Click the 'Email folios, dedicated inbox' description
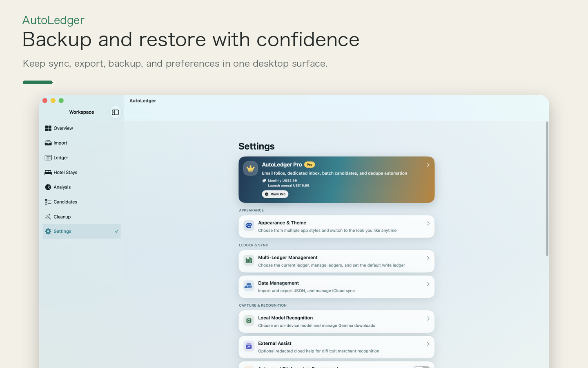Viewport: 588px width, 368px height. tap(334, 173)
